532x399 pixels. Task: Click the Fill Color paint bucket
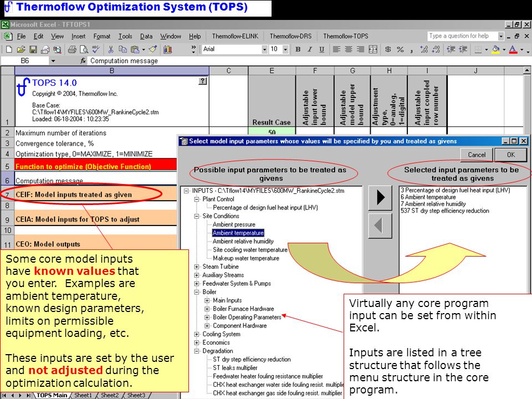click(495, 49)
